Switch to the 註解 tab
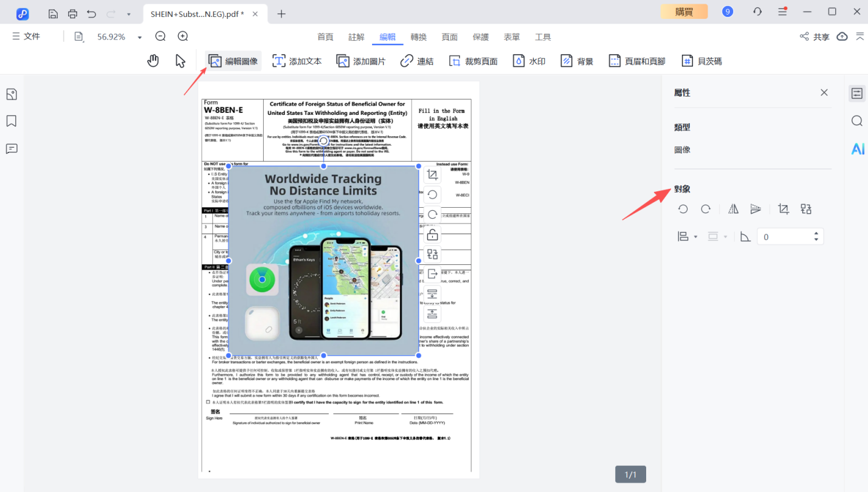Screen dimensions: 868x492 [356, 36]
